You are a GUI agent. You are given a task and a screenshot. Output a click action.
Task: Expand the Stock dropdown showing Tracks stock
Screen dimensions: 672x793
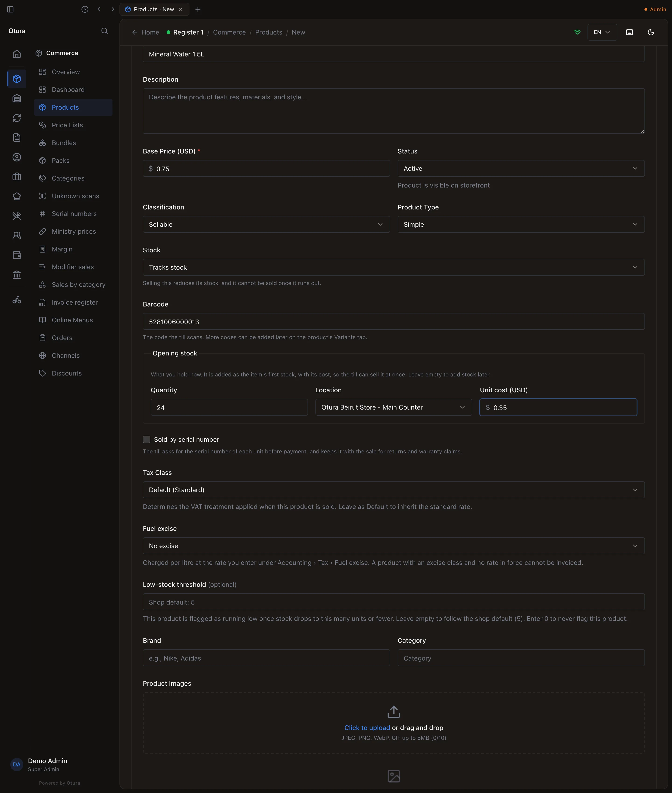(x=394, y=267)
